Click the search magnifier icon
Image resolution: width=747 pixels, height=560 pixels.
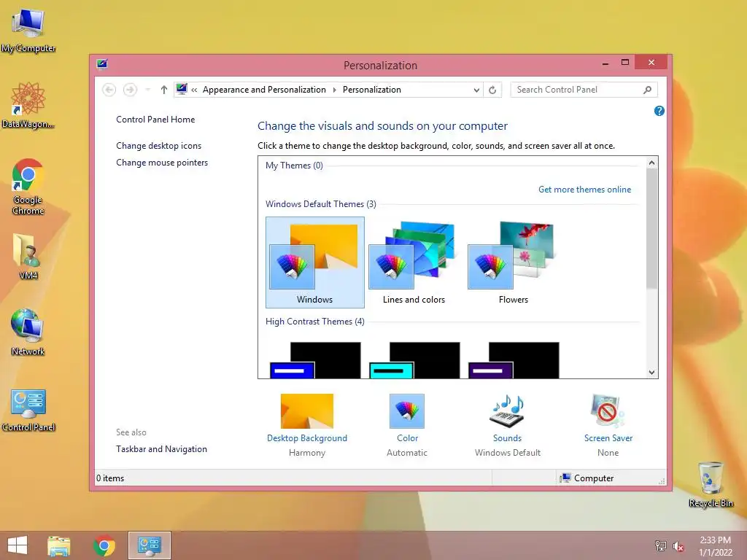tap(648, 90)
